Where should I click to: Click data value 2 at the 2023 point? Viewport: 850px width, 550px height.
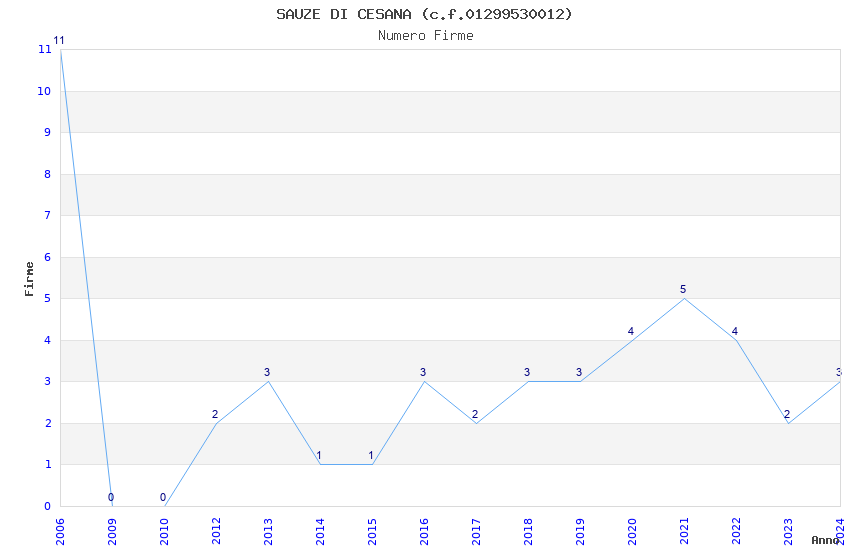pyautogui.click(x=787, y=414)
